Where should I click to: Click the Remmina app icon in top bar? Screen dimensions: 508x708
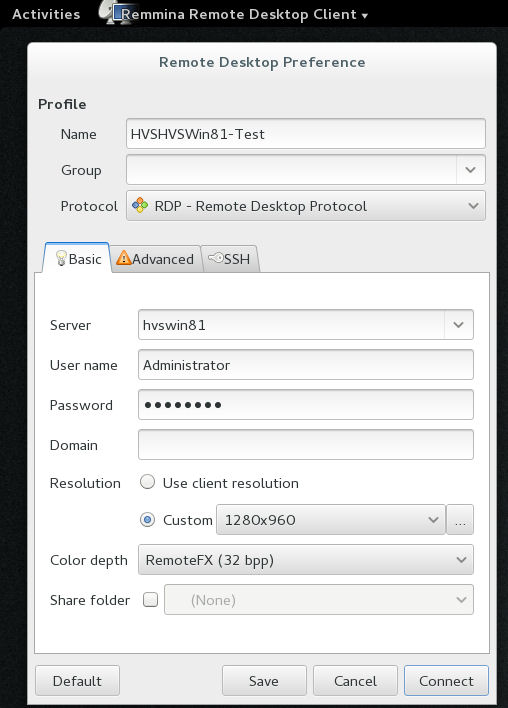point(111,13)
